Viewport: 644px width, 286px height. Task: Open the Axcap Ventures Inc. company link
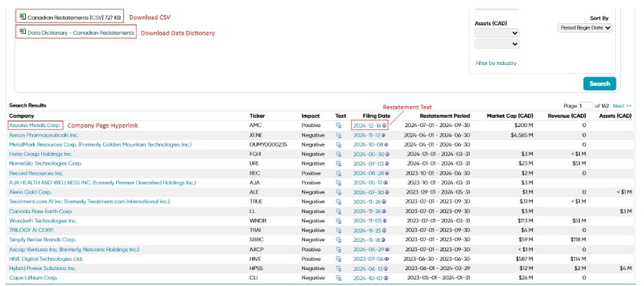point(74,249)
